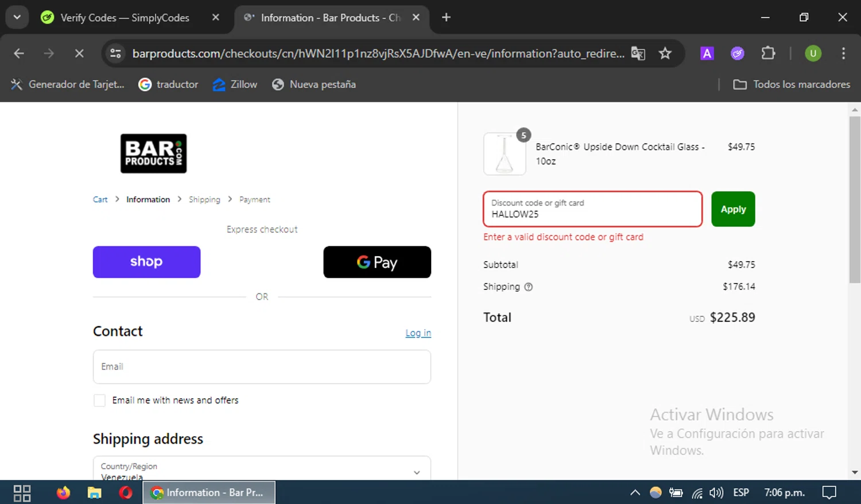Viewport: 861px width, 504px height.
Task: Click the Log in link
Action: coord(418,333)
